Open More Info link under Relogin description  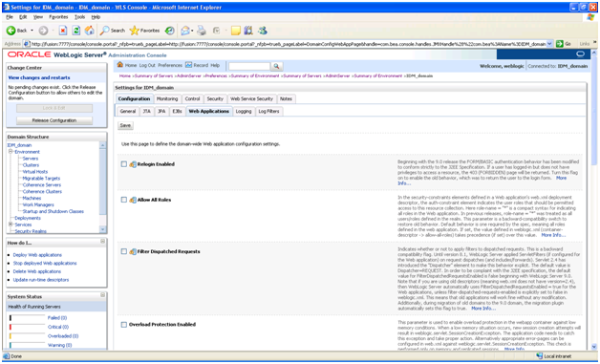tap(561, 178)
